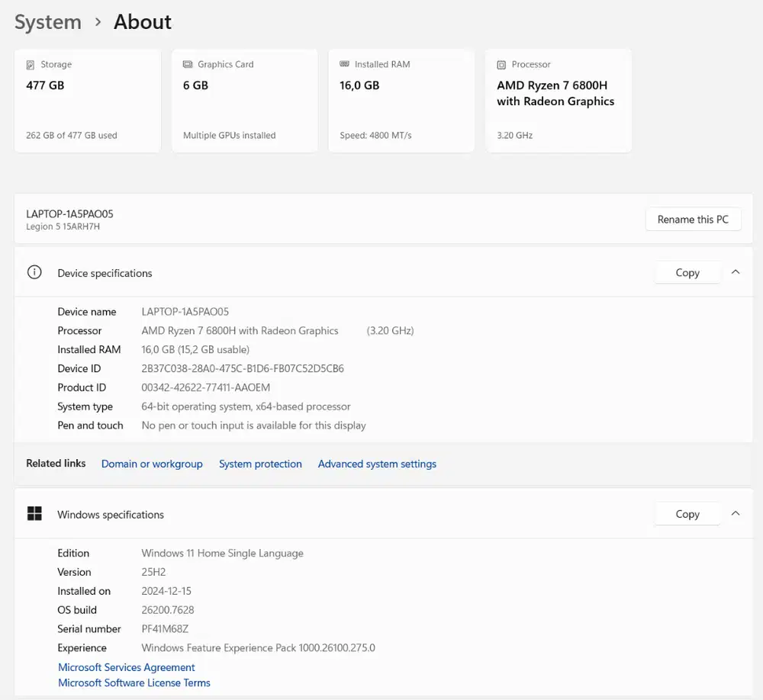Click the info icon beside Device specifications
Viewport: 763px width, 700px height.
tap(34, 272)
